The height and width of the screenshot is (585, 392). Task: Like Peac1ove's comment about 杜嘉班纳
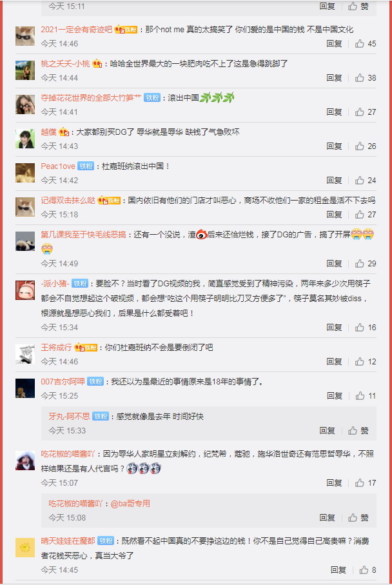(x=365, y=181)
